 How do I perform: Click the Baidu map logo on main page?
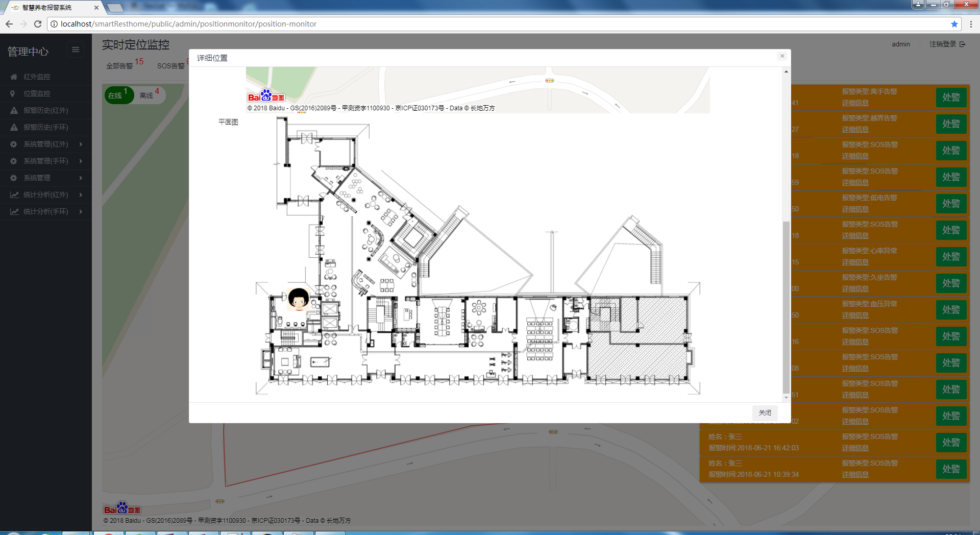(122, 508)
